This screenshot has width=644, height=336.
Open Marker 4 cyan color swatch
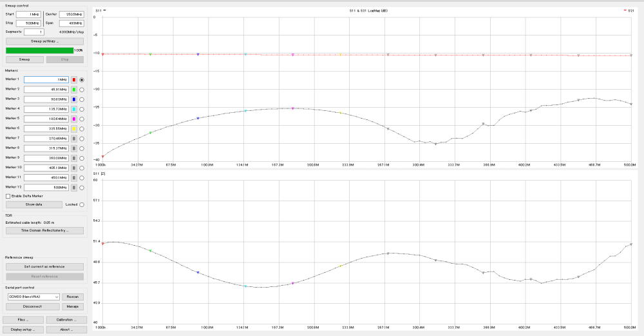(x=74, y=110)
